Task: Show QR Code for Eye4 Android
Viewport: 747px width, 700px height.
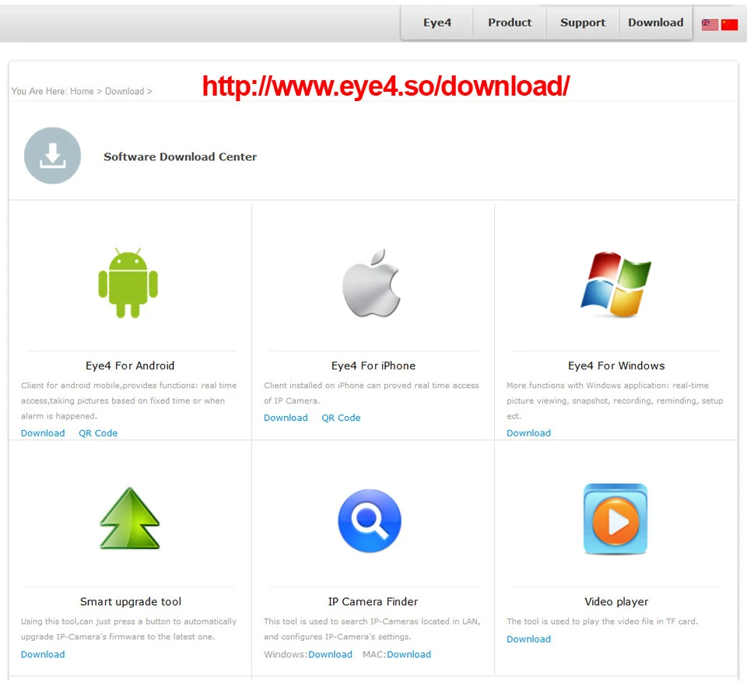Action: [98, 433]
